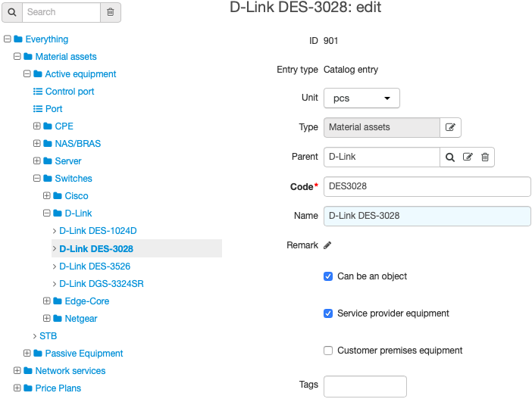Click the Everything folder icon

click(x=18, y=39)
